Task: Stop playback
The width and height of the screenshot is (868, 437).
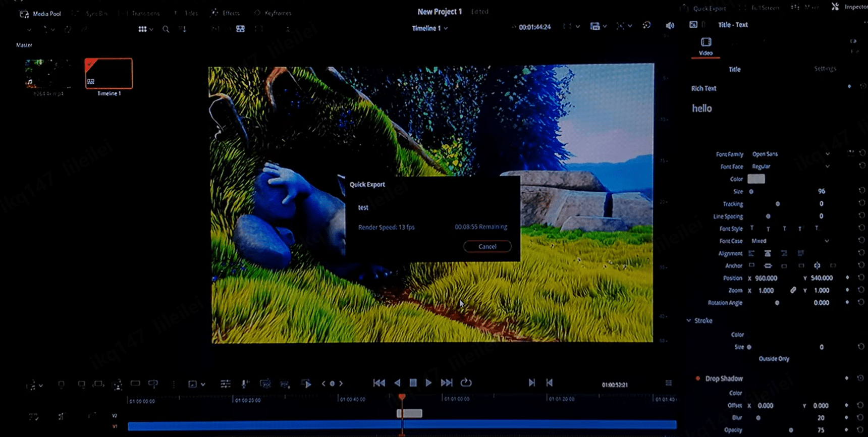Action: click(x=413, y=383)
